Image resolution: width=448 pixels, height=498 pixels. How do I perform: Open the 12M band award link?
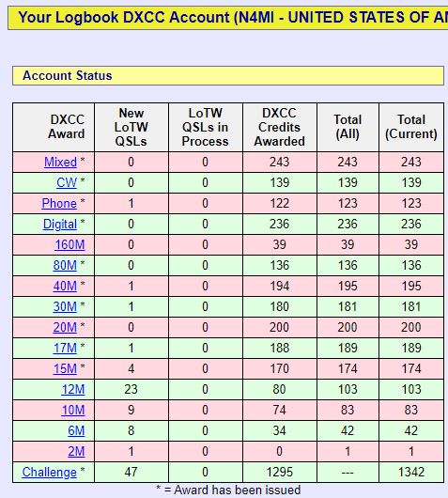pyautogui.click(x=73, y=389)
